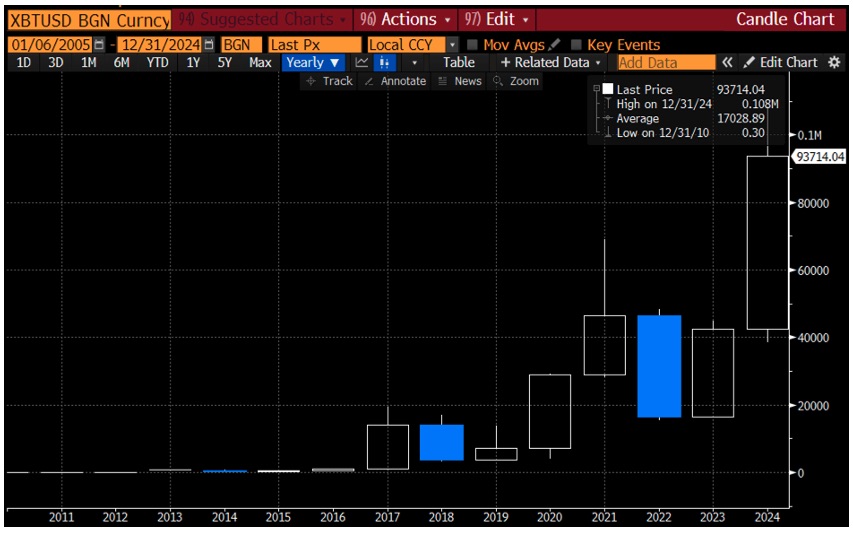
Task: Click the blue 2018 candle body
Action: [x=442, y=443]
